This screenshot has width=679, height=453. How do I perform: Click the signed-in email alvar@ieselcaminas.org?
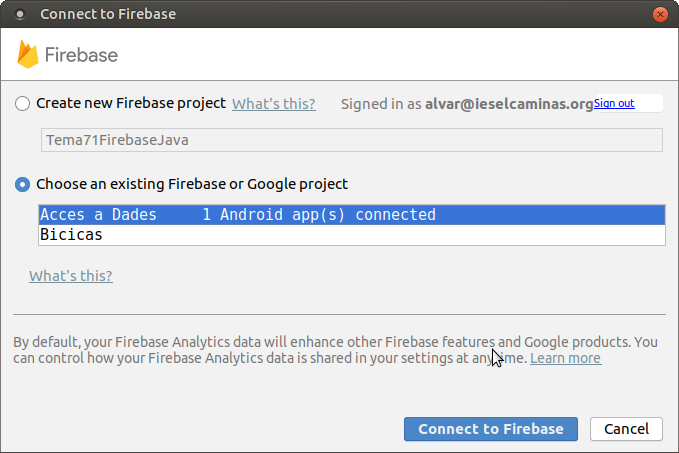coord(509,103)
